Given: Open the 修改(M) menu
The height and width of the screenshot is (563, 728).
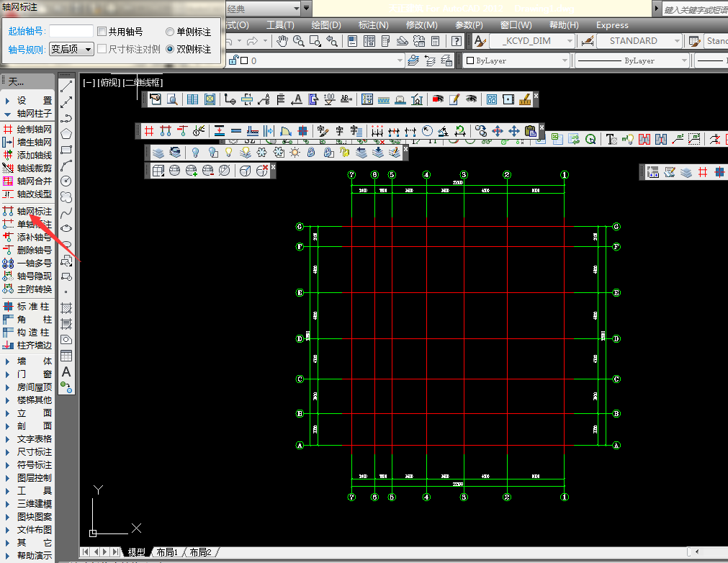Looking at the screenshot, I should [421, 25].
